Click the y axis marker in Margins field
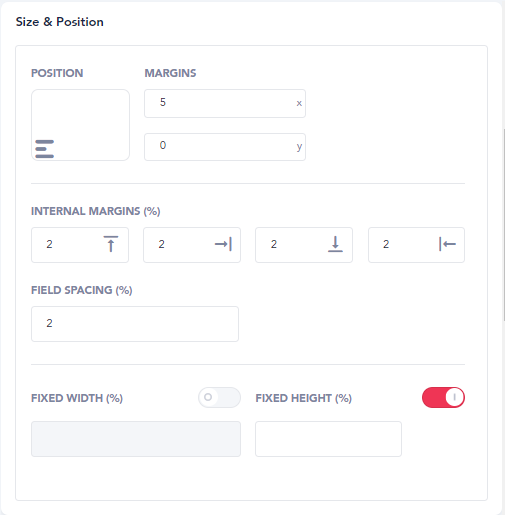This screenshot has height=515, width=505. (x=299, y=147)
